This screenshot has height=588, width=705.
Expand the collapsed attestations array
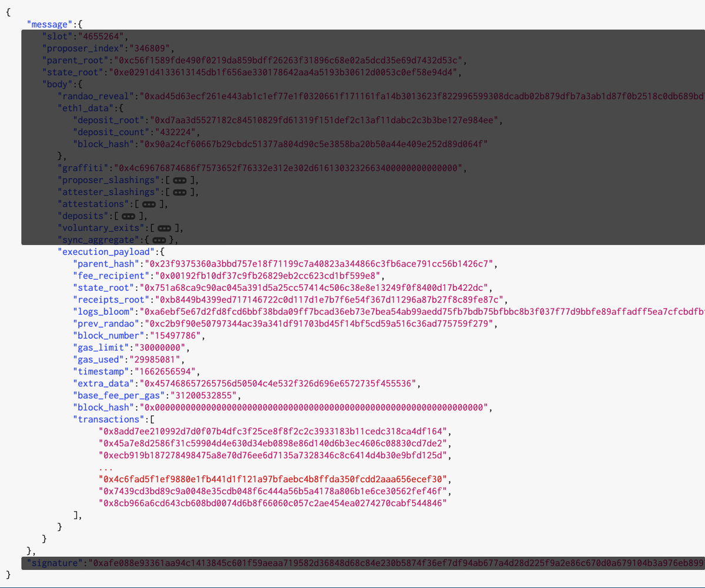(149, 204)
